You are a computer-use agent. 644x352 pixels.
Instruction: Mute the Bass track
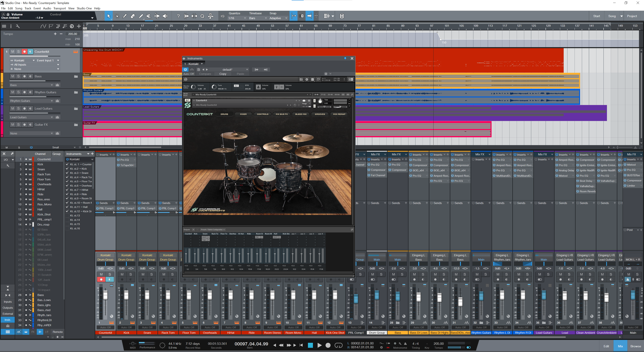tap(13, 76)
